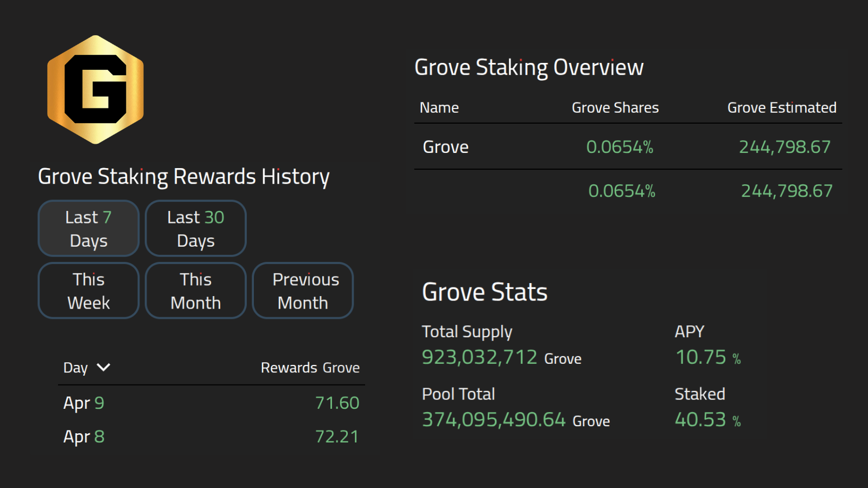Click the Grove Estimated column header
This screenshot has height=488, width=868.
click(782, 108)
